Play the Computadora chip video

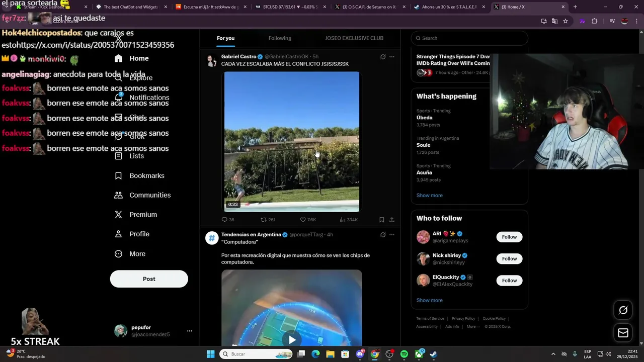[x=292, y=340]
